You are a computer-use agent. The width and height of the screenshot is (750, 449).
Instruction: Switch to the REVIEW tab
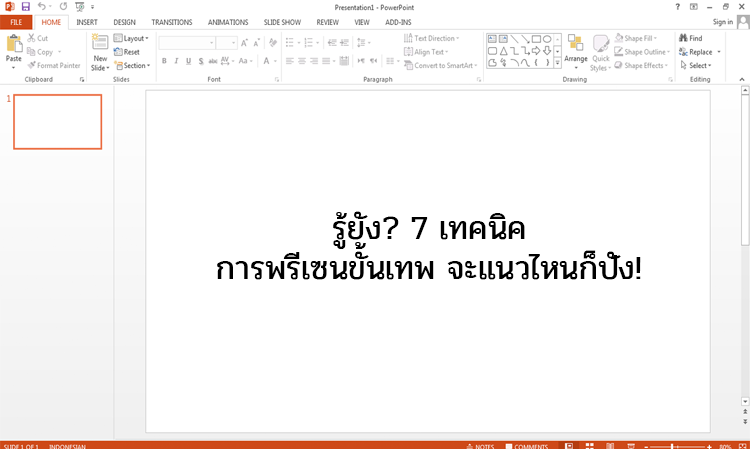328,22
